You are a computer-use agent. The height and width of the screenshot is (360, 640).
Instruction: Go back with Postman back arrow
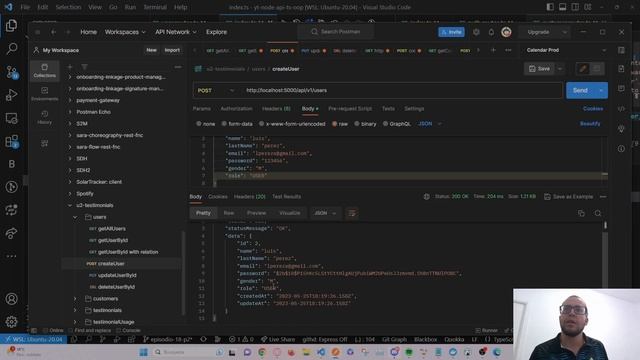click(53, 32)
